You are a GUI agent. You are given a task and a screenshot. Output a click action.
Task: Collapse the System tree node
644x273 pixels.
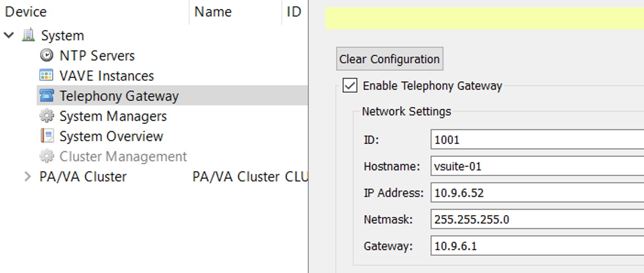pyautogui.click(x=9, y=35)
